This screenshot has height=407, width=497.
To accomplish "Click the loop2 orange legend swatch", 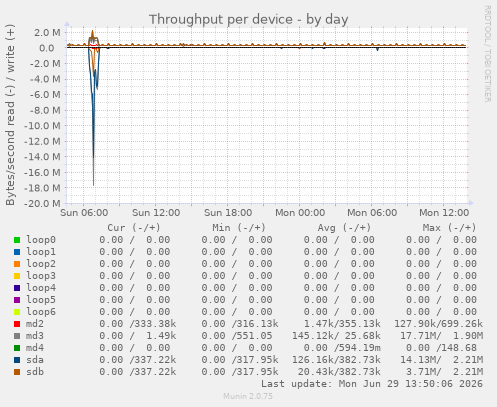I will 17,264.
